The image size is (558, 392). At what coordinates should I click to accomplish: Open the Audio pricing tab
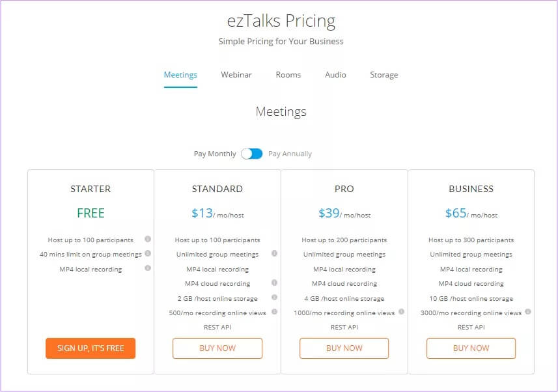pos(335,75)
